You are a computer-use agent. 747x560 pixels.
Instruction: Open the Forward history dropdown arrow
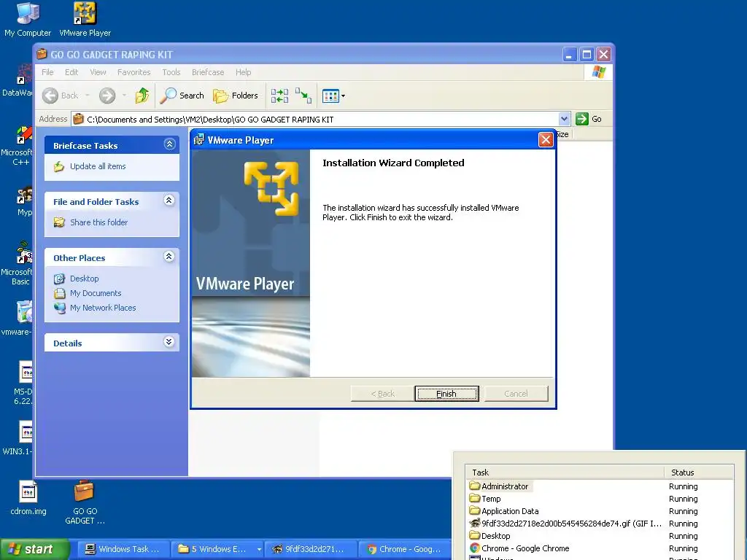(124, 96)
